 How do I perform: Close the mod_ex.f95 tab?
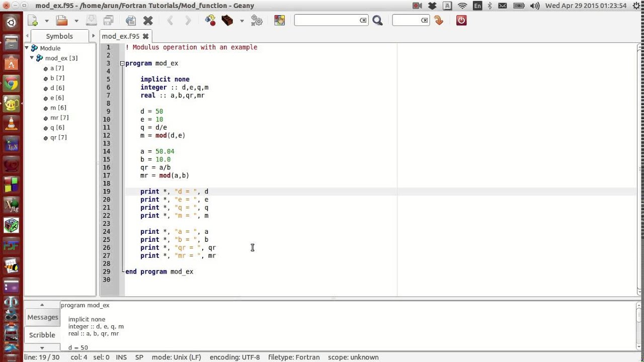pyautogui.click(x=145, y=36)
